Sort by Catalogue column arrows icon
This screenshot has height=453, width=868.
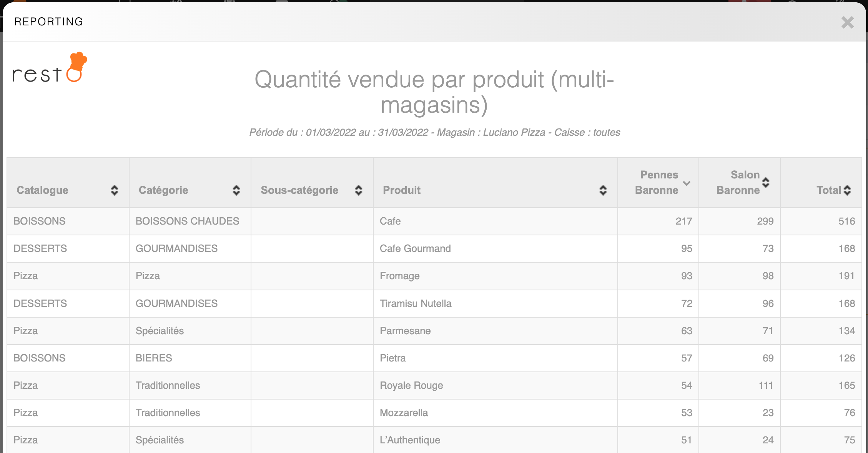(x=114, y=190)
